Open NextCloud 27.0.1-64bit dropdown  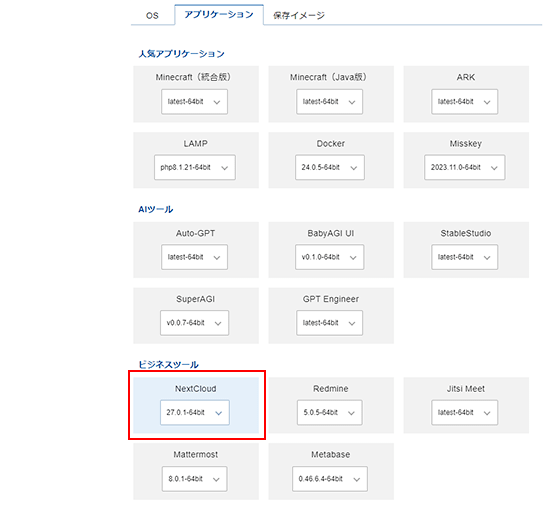click(195, 413)
